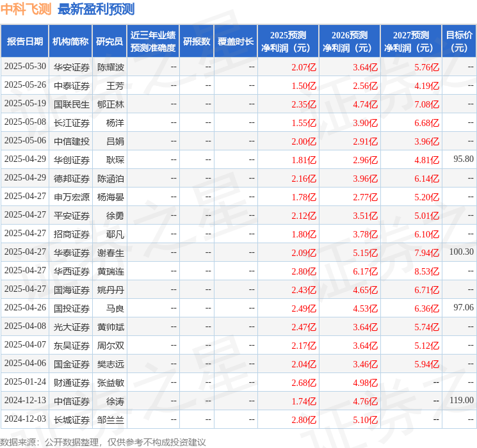Image resolution: width=477 pixels, height=448 pixels.
Task: Click the data source disclaimer text
Action: coord(103,442)
